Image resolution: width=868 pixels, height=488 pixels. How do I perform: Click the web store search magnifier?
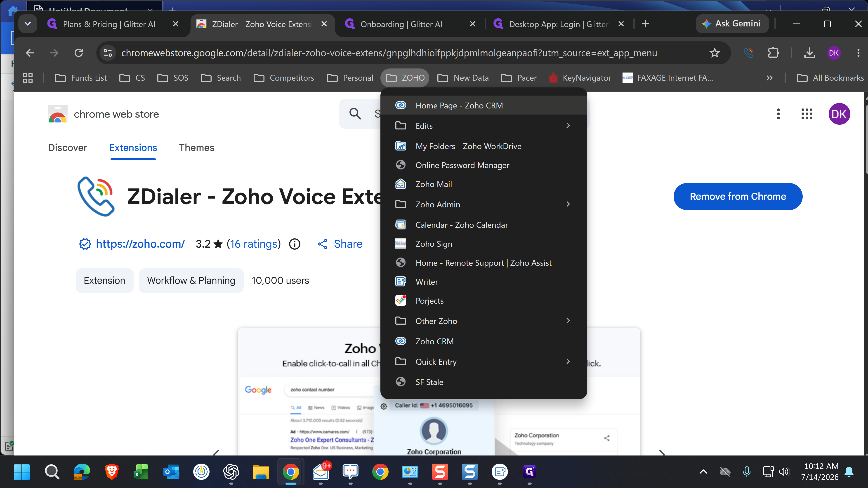[x=355, y=114]
